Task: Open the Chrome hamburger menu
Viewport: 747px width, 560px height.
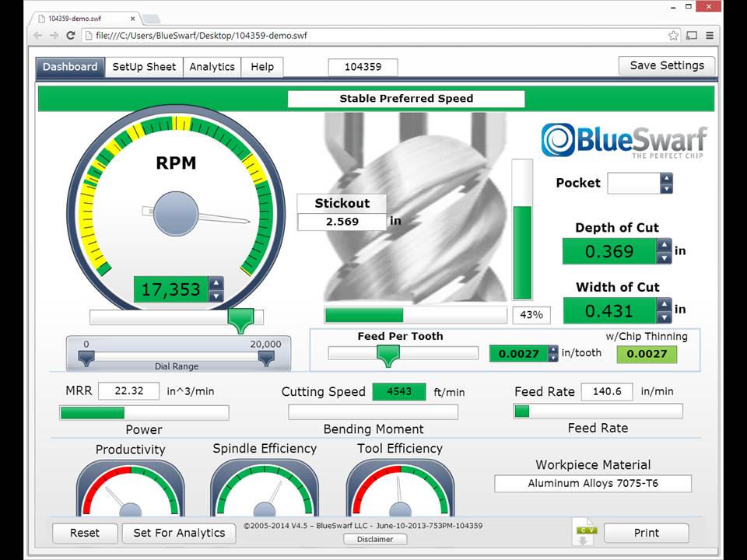Action: (710, 35)
